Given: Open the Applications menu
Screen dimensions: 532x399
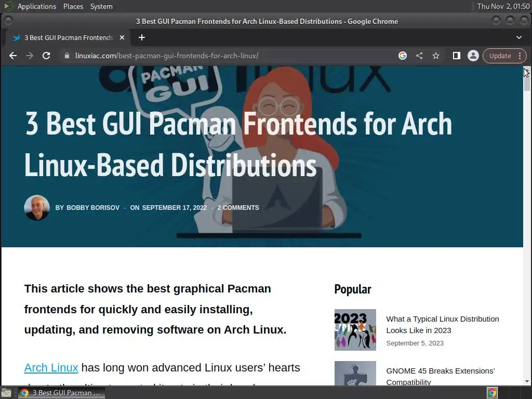Looking at the screenshot, I should (x=37, y=6).
